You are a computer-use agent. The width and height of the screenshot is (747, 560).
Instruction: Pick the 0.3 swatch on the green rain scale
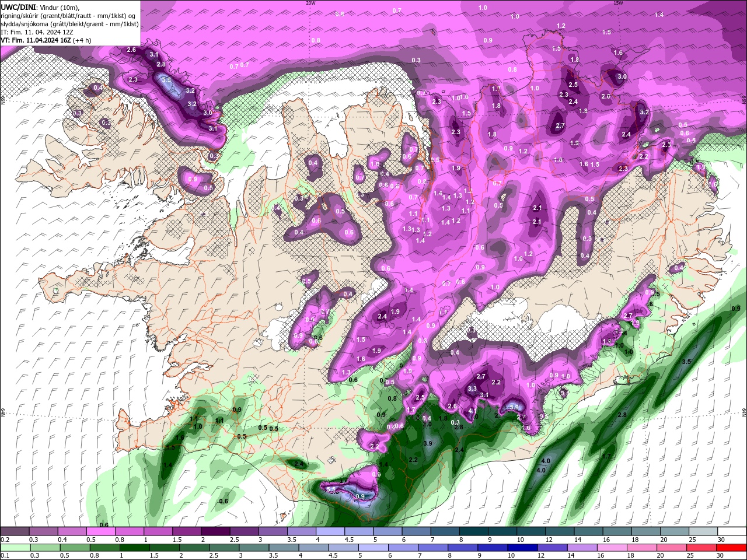(45, 548)
